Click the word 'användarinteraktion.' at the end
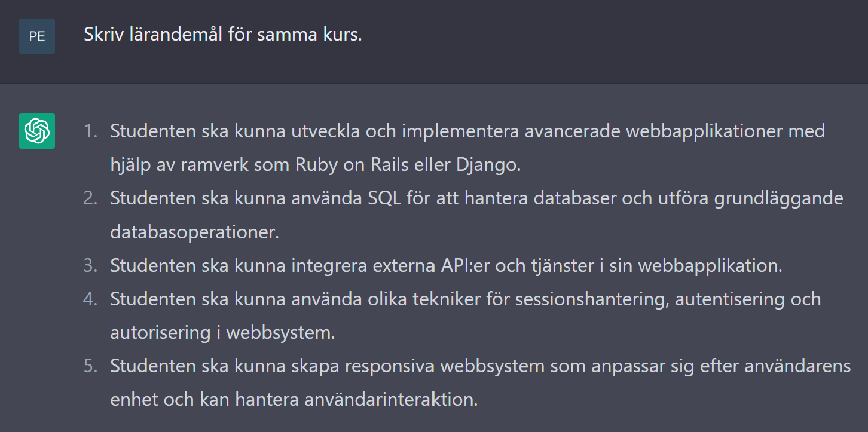868x432 pixels. (391, 400)
